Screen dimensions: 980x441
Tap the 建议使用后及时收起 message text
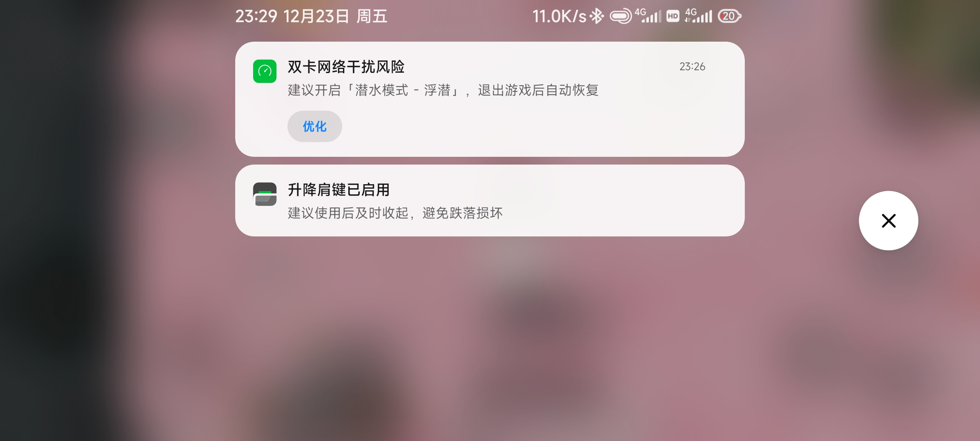pyautogui.click(x=395, y=213)
